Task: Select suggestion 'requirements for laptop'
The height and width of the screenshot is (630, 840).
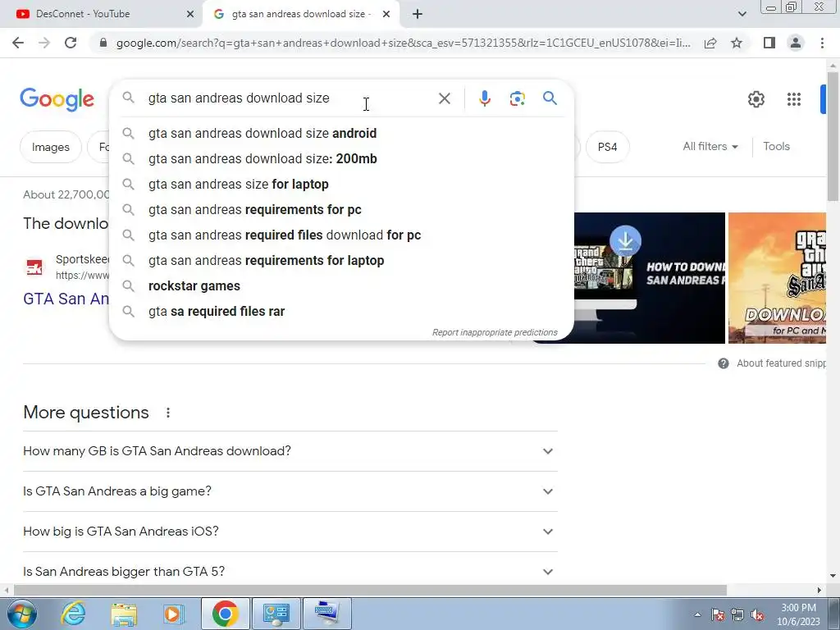Action: tap(341, 260)
